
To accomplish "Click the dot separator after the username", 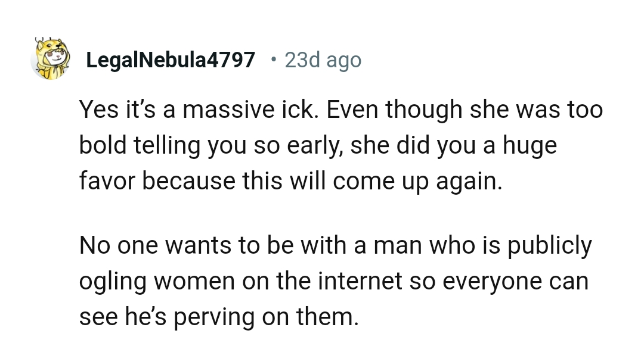I will 273,60.
